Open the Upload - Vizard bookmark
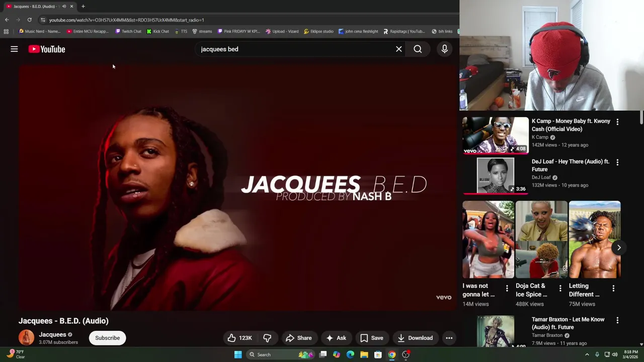This screenshot has width=644, height=362. tap(282, 31)
